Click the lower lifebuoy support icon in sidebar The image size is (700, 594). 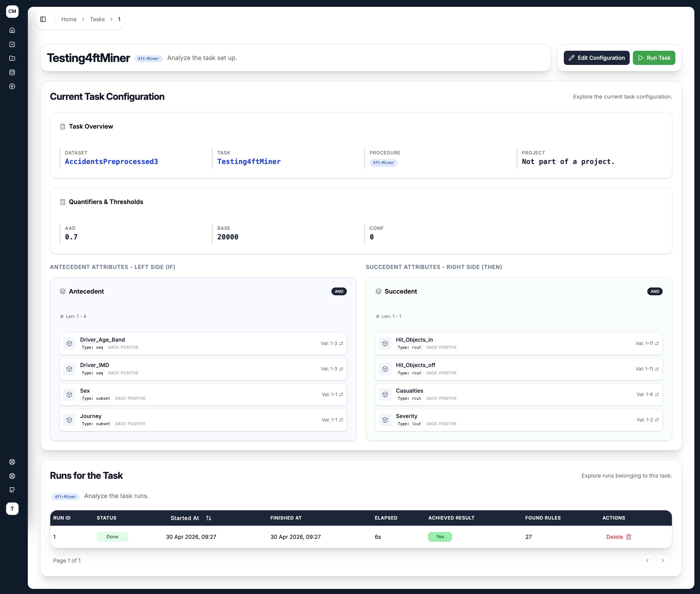click(12, 476)
